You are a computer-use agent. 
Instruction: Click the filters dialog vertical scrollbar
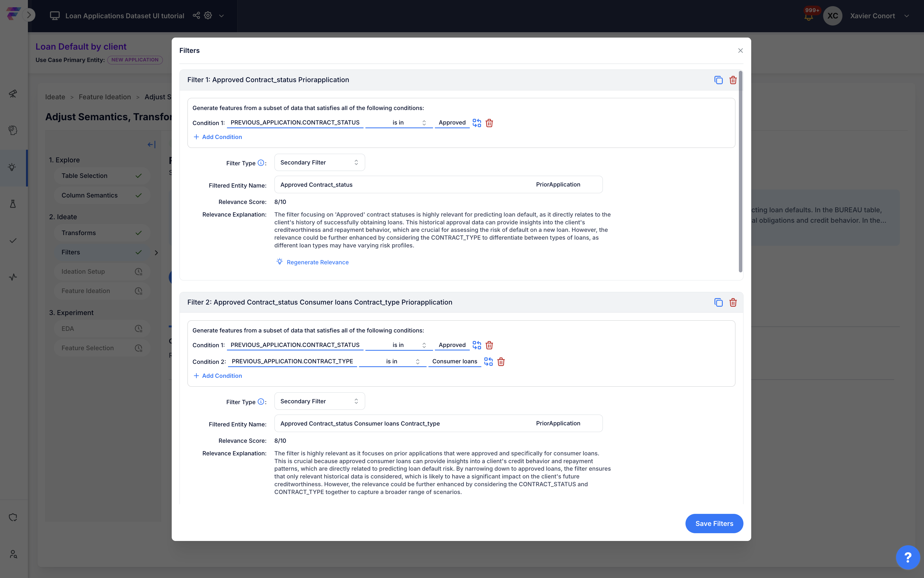click(740, 172)
